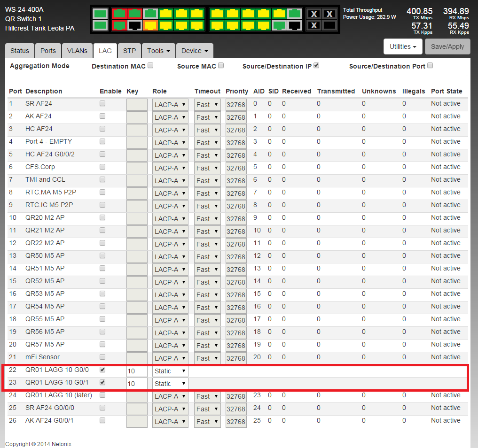This screenshot has height=448, width=478.
Task: Uncheck Enable for port 22 QR01 LAGG
Action: [x=102, y=370]
